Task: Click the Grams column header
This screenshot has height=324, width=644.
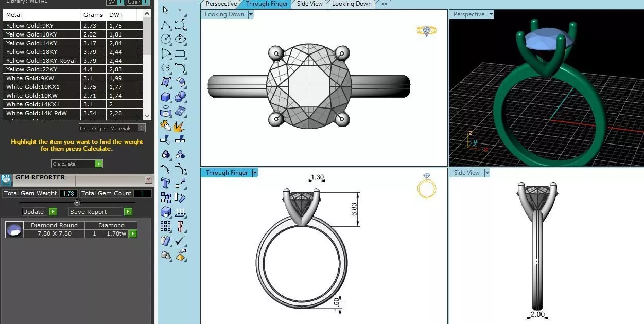Action: coord(93,15)
